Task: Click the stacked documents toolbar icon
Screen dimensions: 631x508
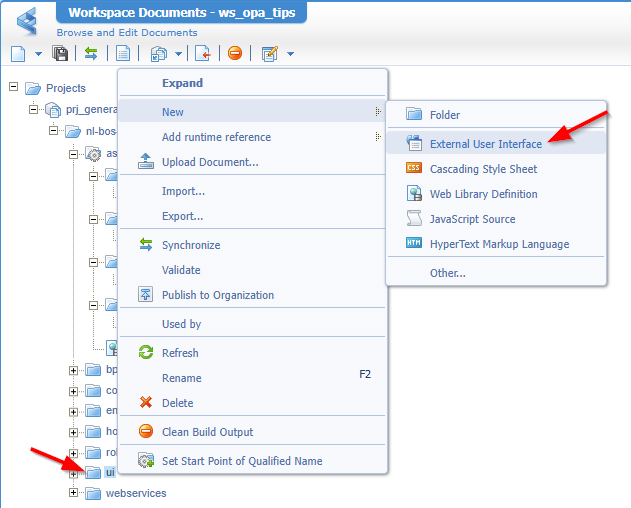Action: pyautogui.click(x=158, y=53)
